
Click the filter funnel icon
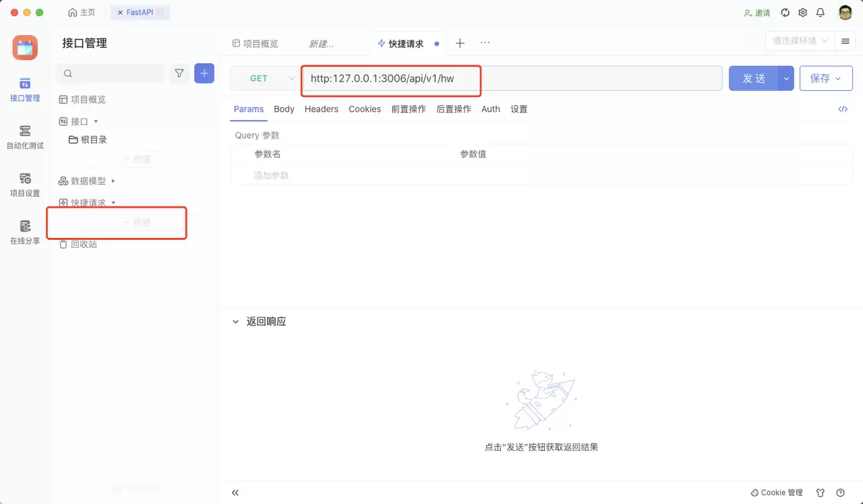coord(179,73)
